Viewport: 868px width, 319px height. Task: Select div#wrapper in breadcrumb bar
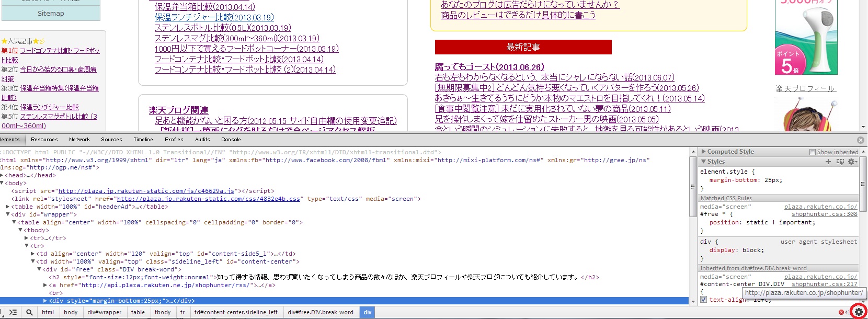pyautogui.click(x=104, y=312)
